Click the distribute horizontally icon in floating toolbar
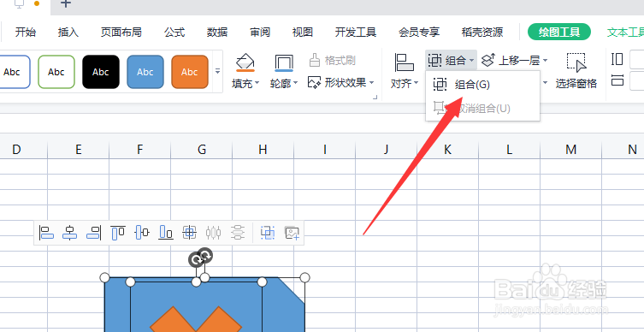Viewport: 644px width, 332px height. [213, 233]
